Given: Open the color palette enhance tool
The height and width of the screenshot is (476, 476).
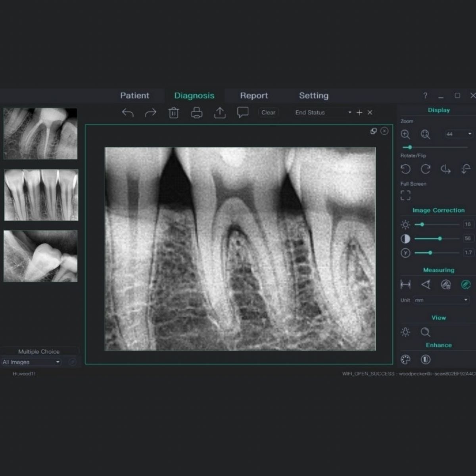Looking at the screenshot, I should [x=405, y=360].
